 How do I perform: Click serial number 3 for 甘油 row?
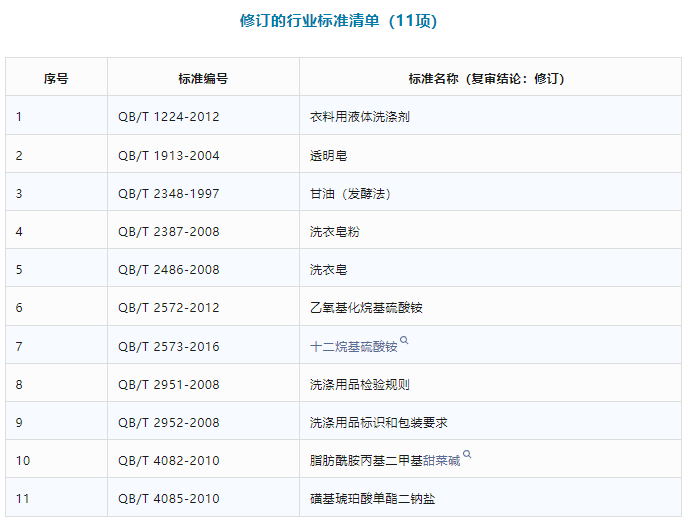tap(19, 193)
